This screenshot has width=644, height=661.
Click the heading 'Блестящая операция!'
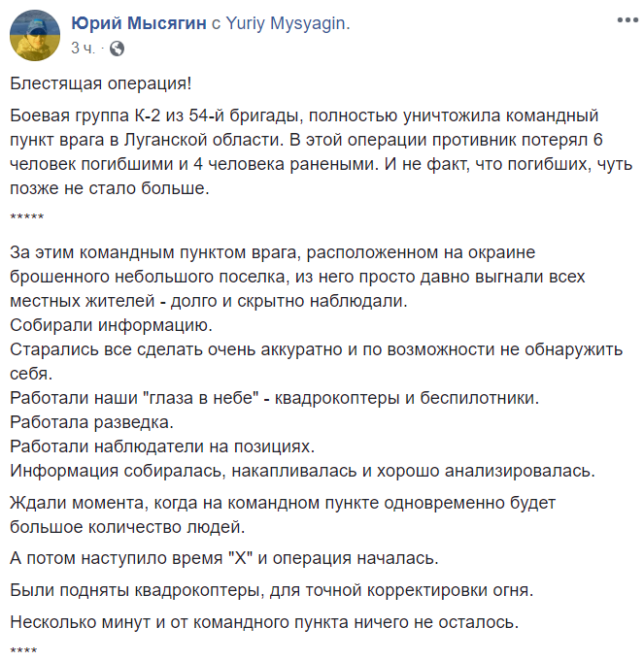click(101, 83)
